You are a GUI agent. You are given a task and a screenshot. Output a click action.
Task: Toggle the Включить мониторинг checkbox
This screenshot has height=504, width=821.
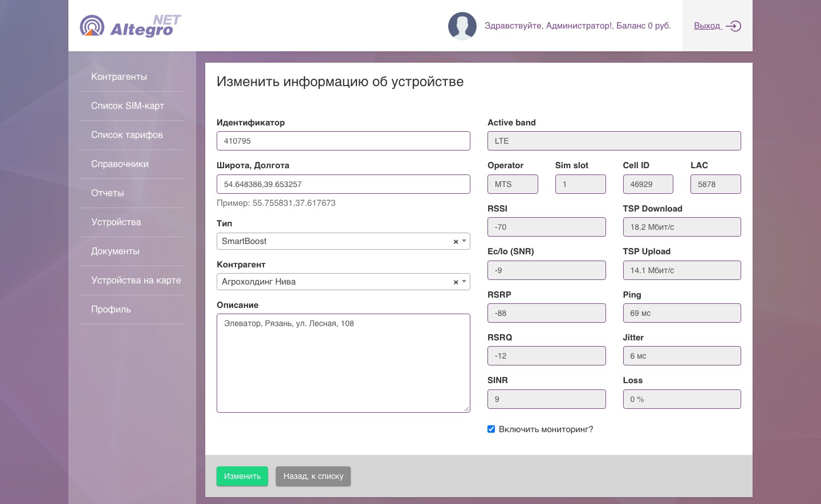[491, 429]
